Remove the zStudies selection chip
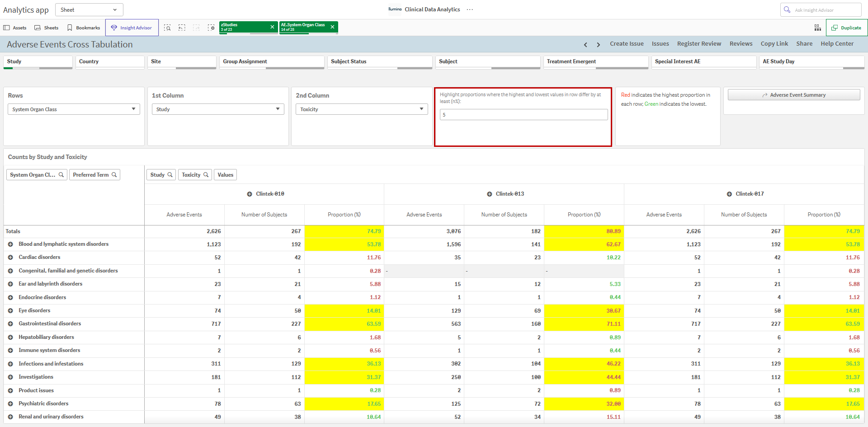The image size is (868, 427). [272, 27]
